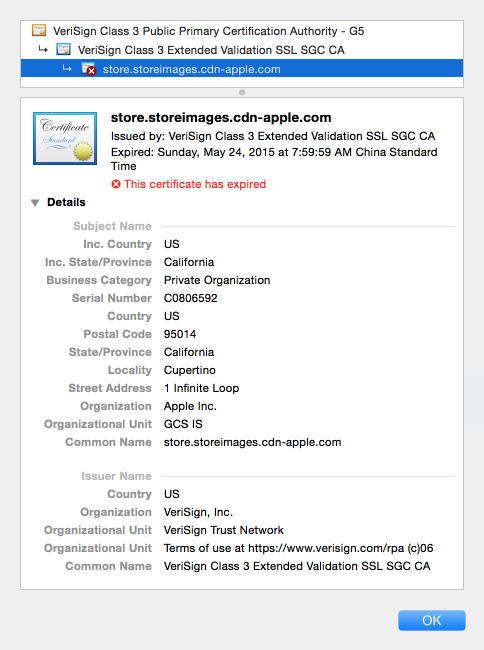Click the split-pane divider handle dot
Viewport: 484px width, 650px height.
(x=242, y=92)
